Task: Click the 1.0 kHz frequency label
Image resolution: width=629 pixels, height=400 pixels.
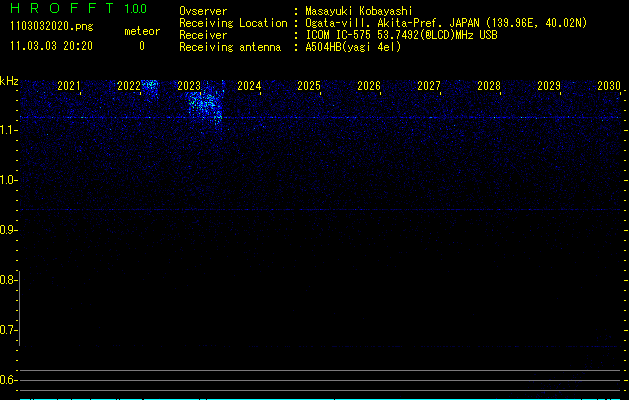Action: tap(8, 180)
